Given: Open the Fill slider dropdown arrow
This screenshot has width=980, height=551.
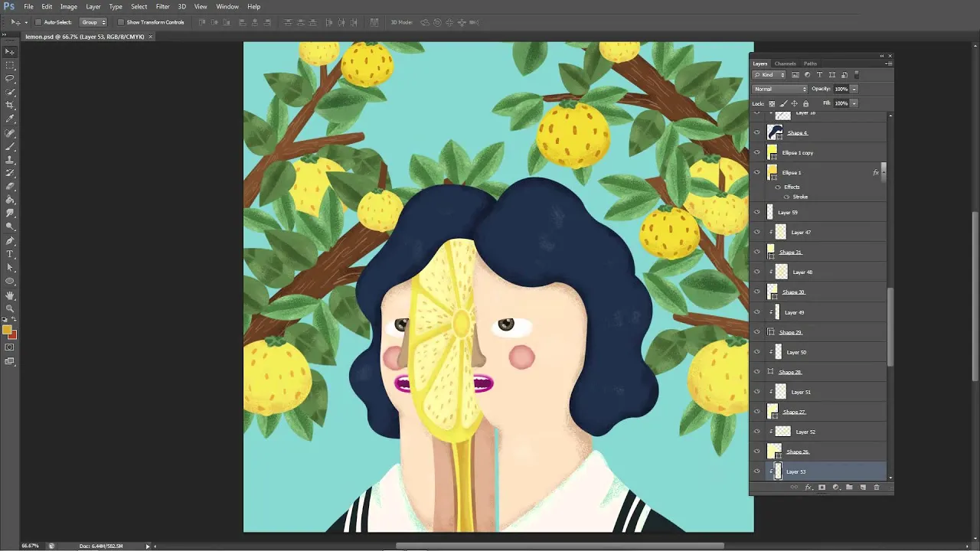Looking at the screenshot, I should tap(854, 103).
